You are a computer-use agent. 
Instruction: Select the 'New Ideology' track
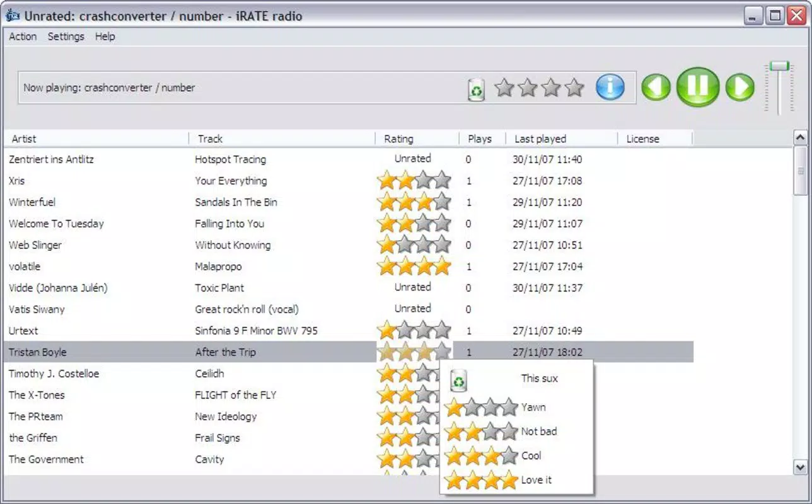[x=226, y=416]
